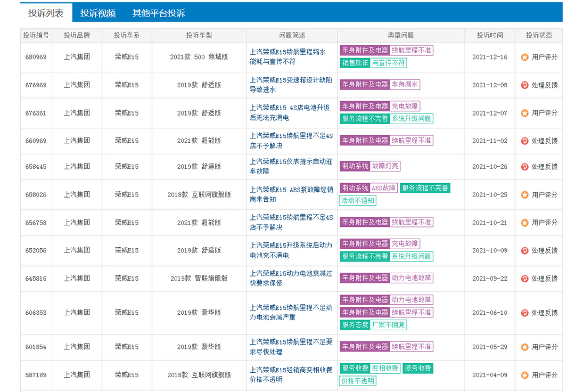The width and height of the screenshot is (575, 392).
Task: Open the 投诉视频 tab
Action: [98, 13]
